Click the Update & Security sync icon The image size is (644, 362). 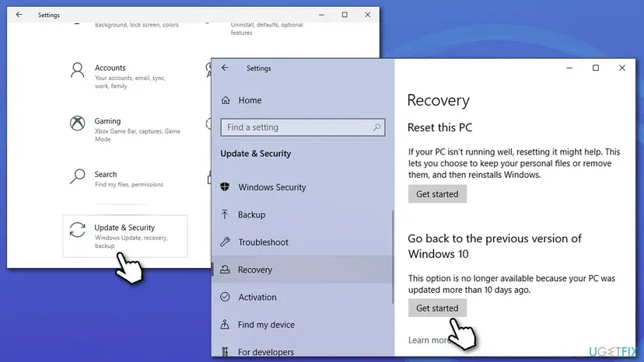[77, 230]
